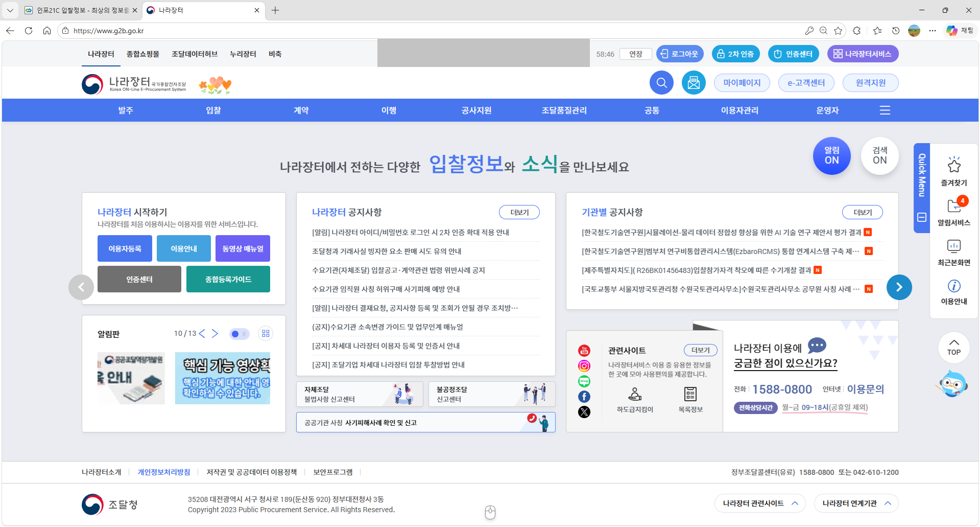
Task: Open Copilot 채팅 icon in browser
Action: point(960,31)
